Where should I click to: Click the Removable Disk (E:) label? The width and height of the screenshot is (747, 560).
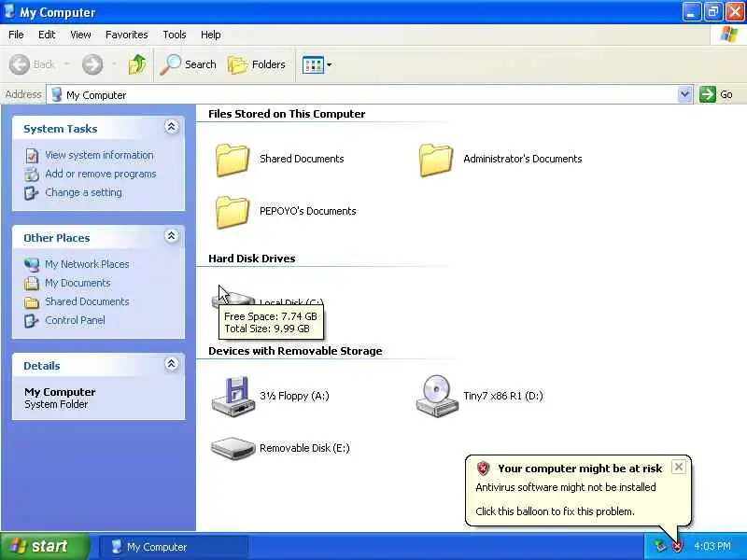pos(304,448)
